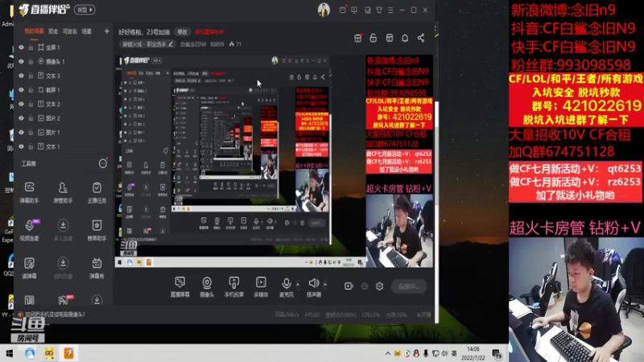Click the taskbar clock showing 14:06
The width and height of the screenshot is (644, 362).
pos(473,353)
